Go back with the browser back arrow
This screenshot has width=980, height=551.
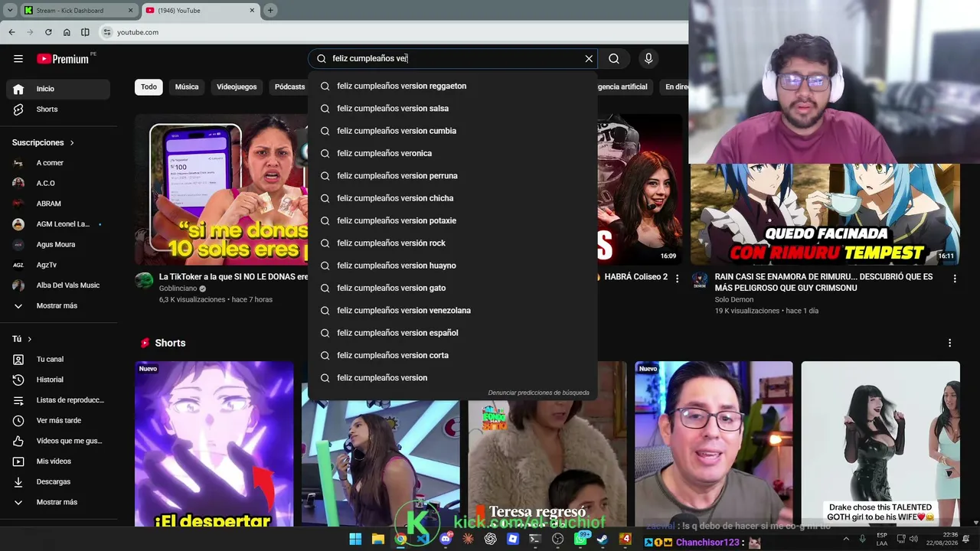click(x=11, y=32)
